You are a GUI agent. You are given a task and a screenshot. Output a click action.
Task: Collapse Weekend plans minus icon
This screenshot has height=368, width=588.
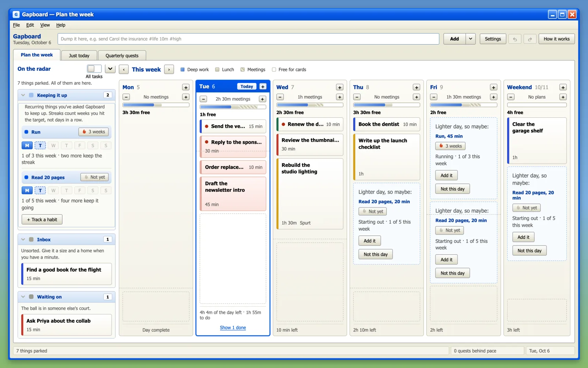tap(511, 97)
